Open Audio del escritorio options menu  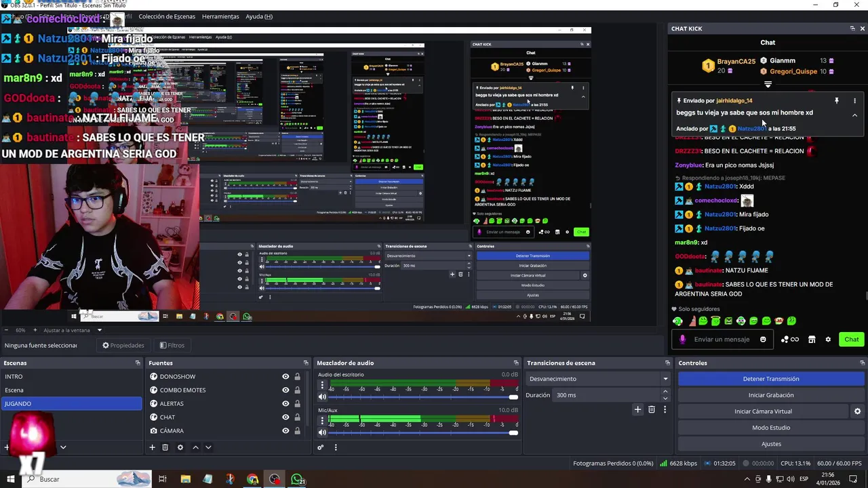coord(322,385)
